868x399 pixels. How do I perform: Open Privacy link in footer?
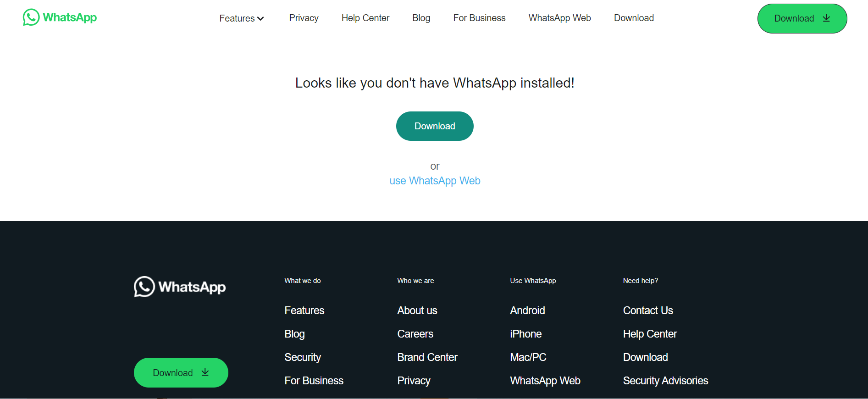(x=414, y=381)
